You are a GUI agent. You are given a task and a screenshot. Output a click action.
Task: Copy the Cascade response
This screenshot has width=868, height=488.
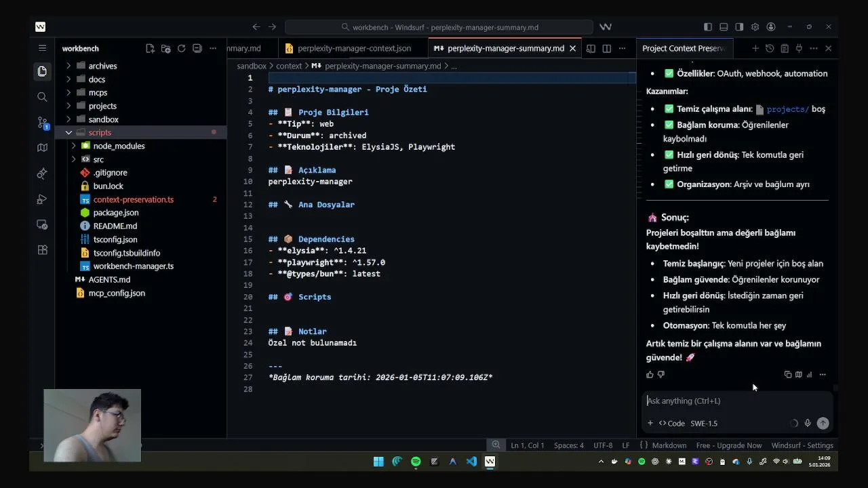(787, 374)
